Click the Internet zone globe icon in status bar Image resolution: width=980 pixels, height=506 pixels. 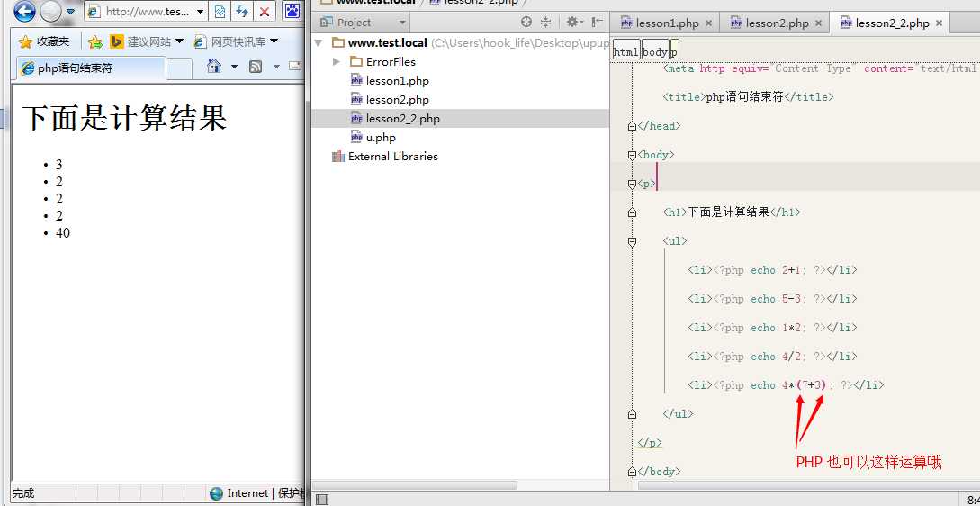point(216,493)
